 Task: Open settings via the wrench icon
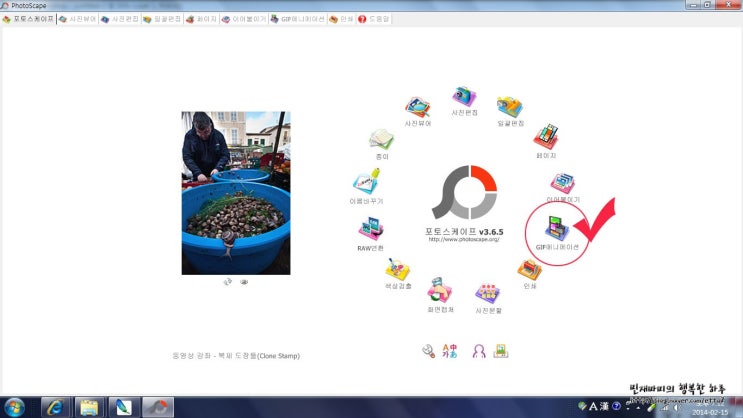(x=428, y=351)
